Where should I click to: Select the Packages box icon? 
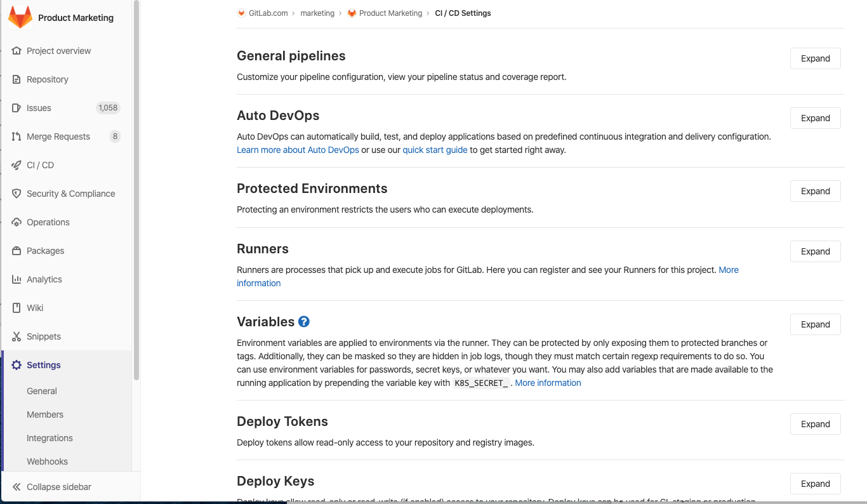coord(15,251)
